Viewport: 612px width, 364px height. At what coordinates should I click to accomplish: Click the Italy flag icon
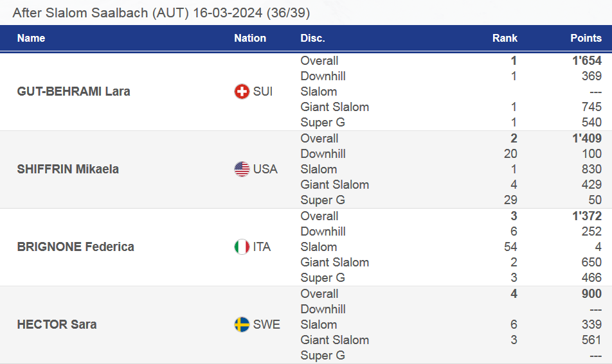242,247
